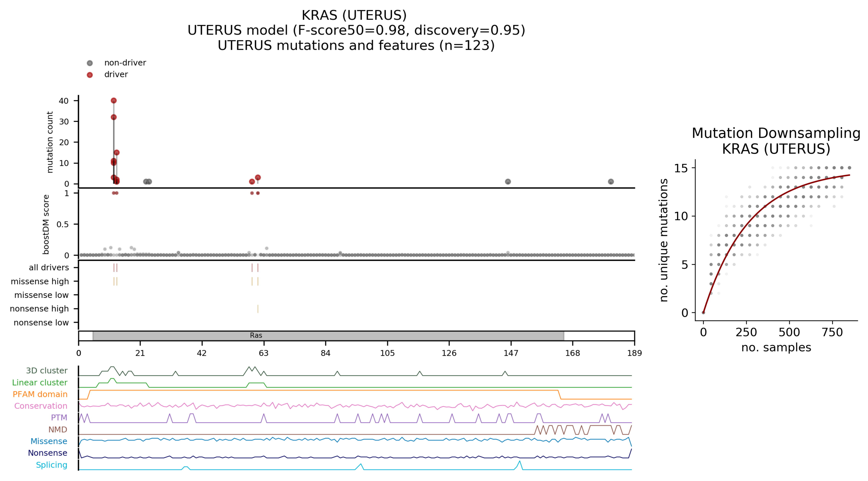
Task: Click the 'missense high' row label
Action: pos(40,281)
